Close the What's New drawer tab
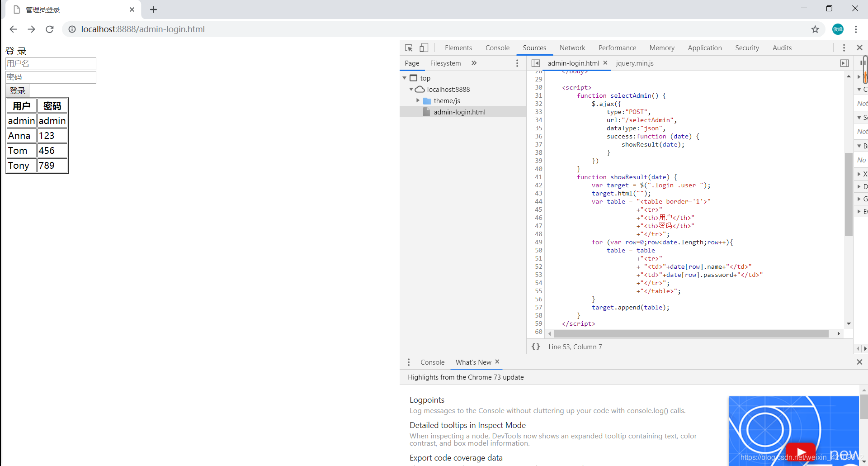This screenshot has height=466, width=868. pos(497,361)
